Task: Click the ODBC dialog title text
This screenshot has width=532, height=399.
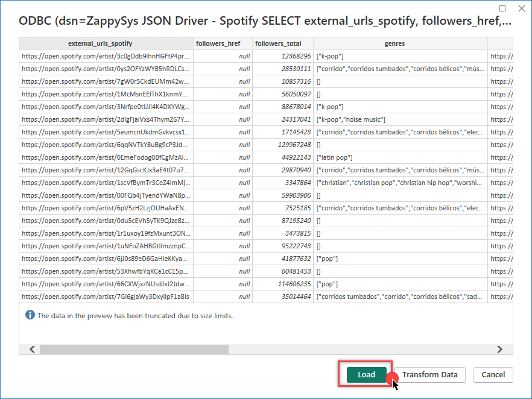Action: [265, 21]
